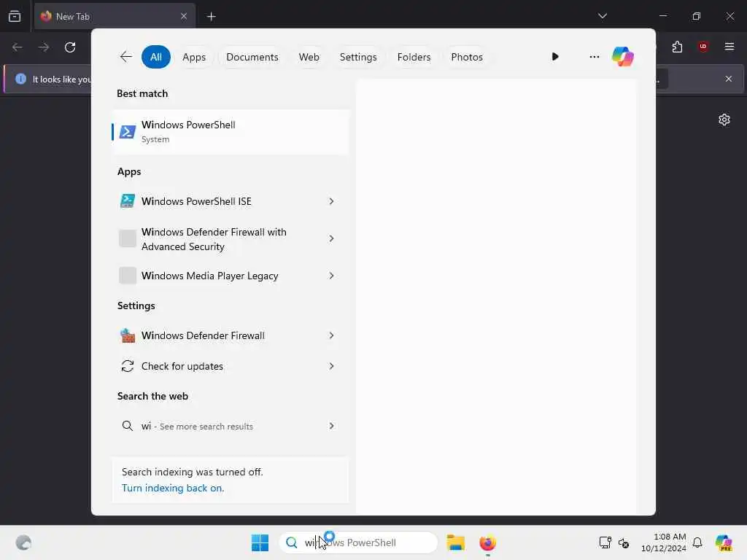Click the Check for updates sync icon
This screenshot has width=747, height=560.
point(127,366)
